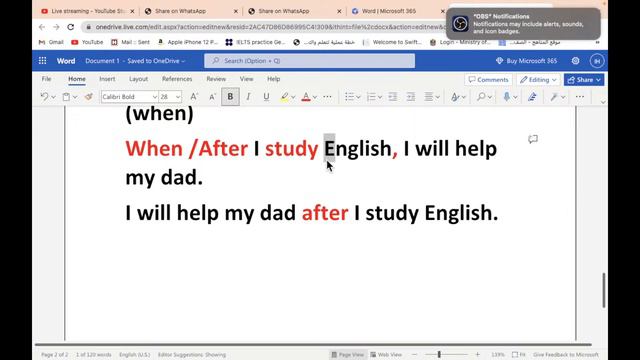Viewport: 640px width, 360px height.
Task: Click Editor Suggestions: Showing status
Action: [x=192, y=355]
